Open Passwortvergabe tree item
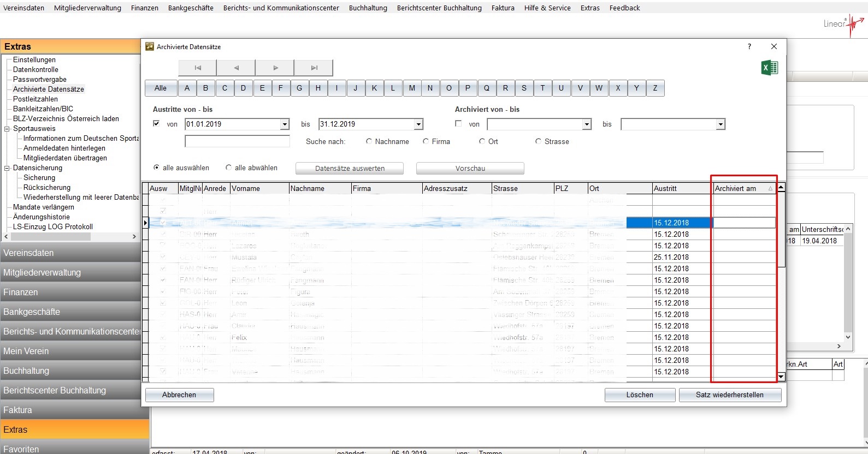 tap(40, 79)
